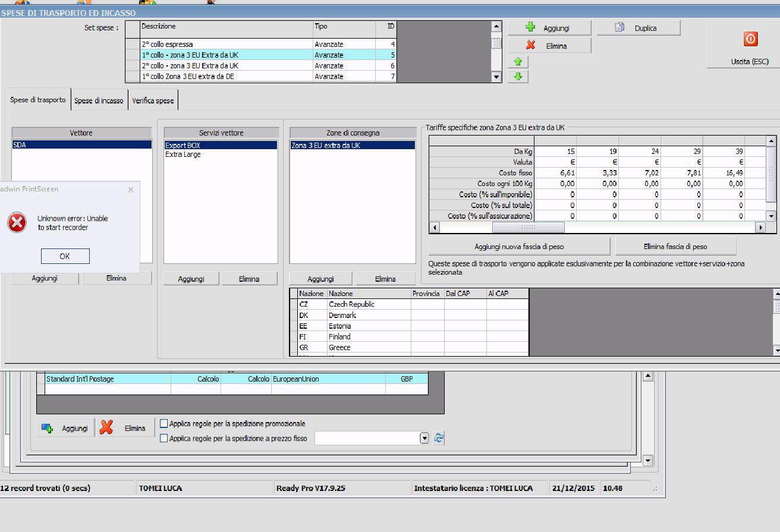
Task: Move set down with green arrow
Action: 517,77
